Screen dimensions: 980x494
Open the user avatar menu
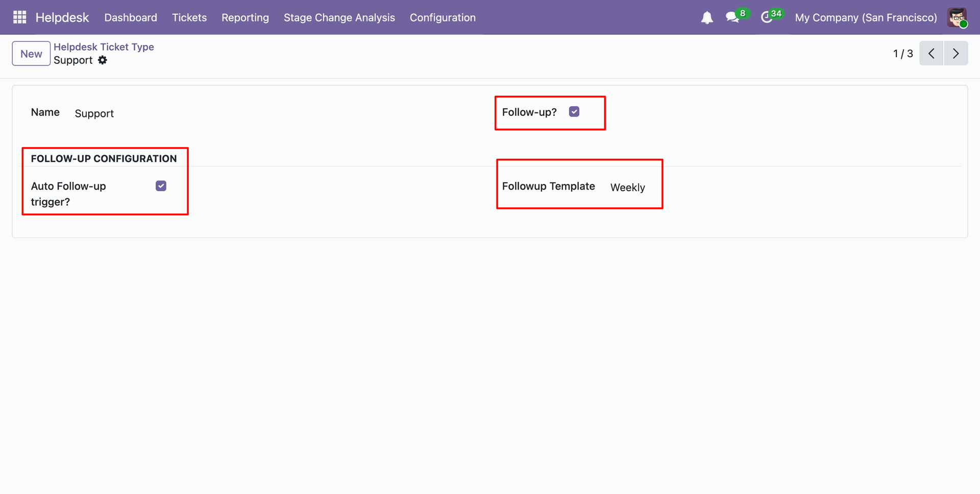[957, 17]
